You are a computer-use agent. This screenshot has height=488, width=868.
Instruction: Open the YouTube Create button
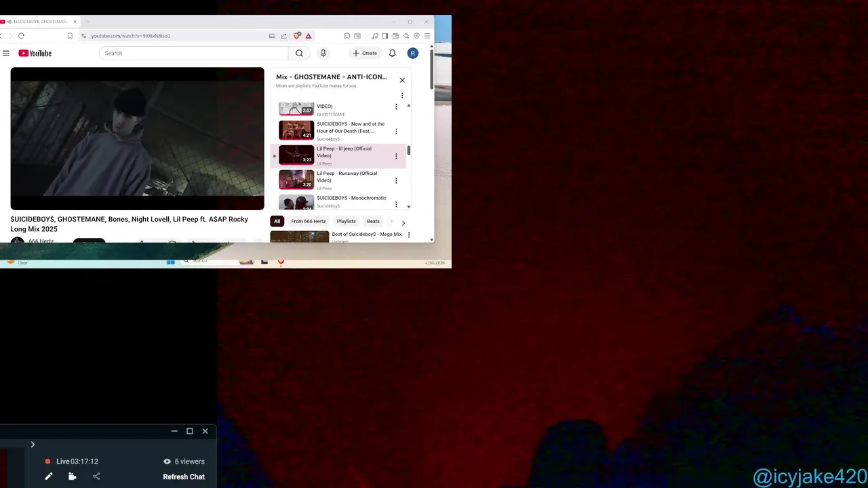(365, 53)
